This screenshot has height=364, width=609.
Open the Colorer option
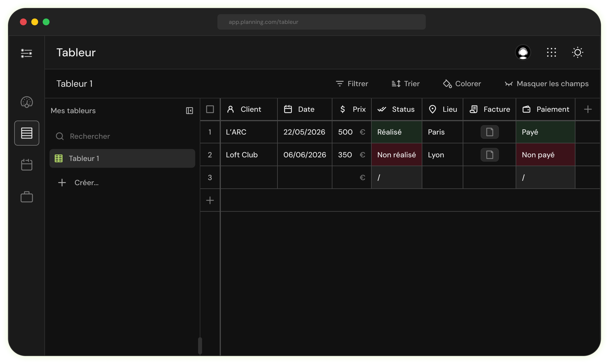(x=462, y=84)
